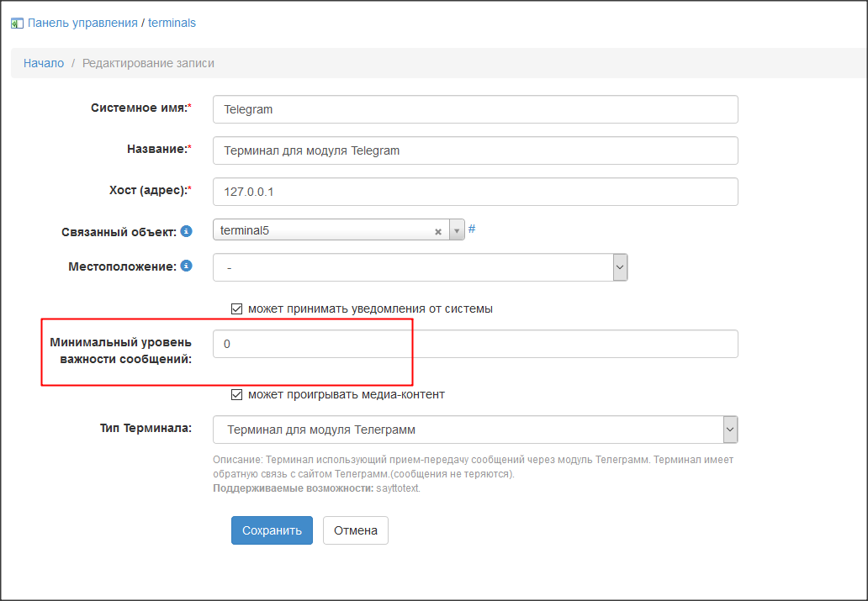Click the # link next to terminal5
The height and width of the screenshot is (601, 868).
coord(472,229)
